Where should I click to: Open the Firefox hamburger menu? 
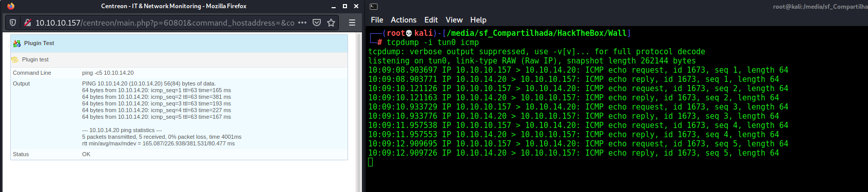(x=352, y=23)
